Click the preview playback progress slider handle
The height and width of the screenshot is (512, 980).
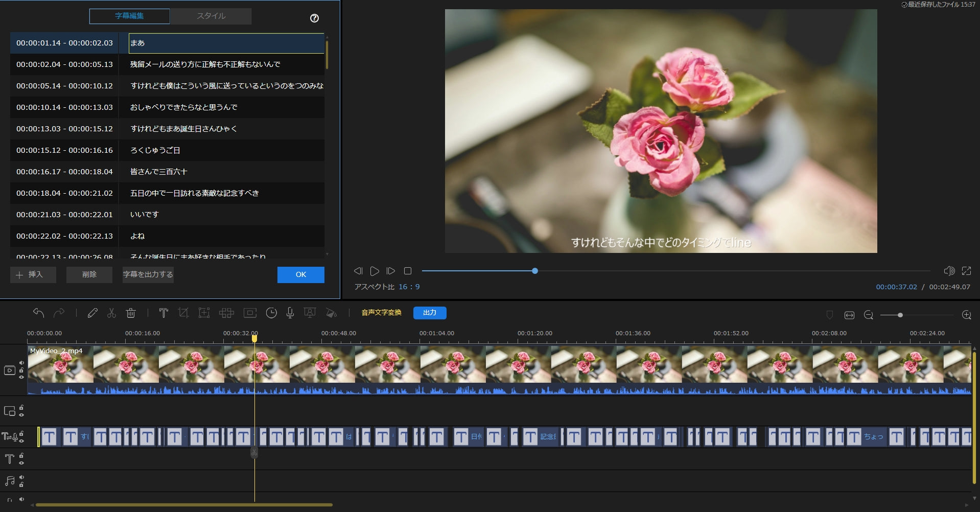pos(534,271)
